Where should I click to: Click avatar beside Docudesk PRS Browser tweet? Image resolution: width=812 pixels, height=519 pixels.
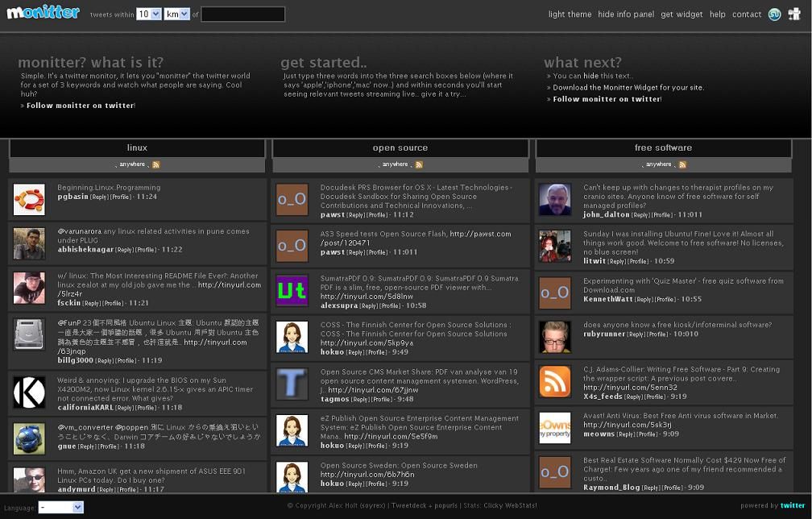pyautogui.click(x=292, y=199)
